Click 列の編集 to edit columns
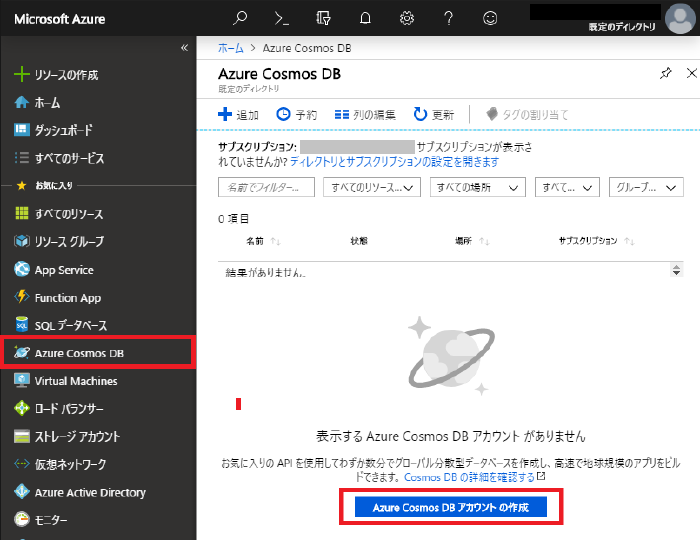This screenshot has height=540, width=700. pyautogui.click(x=365, y=115)
